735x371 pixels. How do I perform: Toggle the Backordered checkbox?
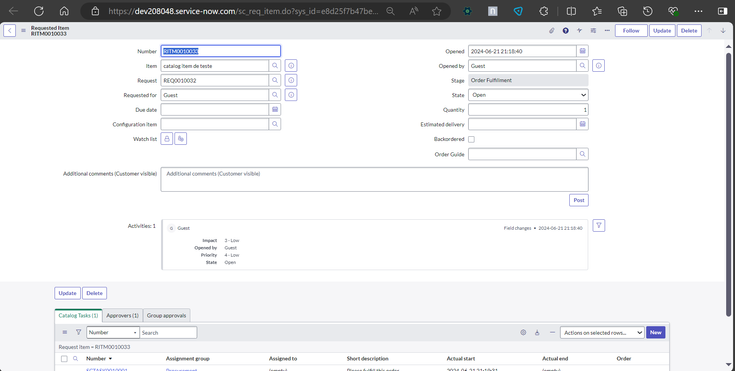click(x=471, y=139)
